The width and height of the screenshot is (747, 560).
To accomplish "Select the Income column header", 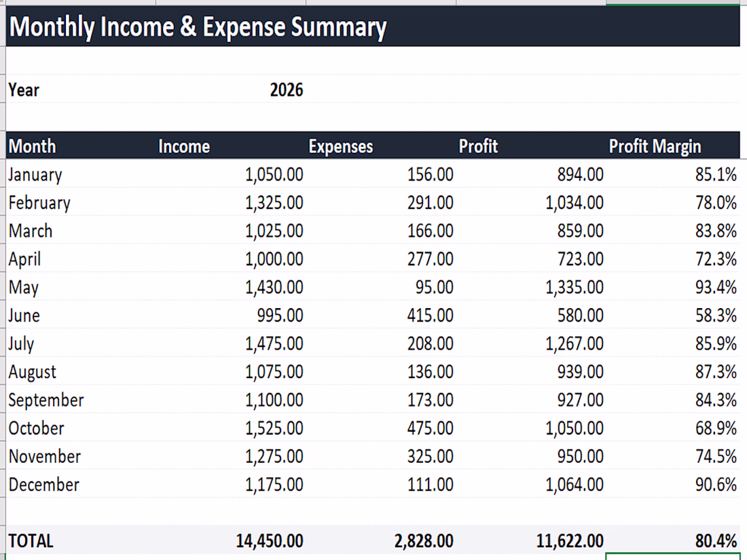I will (x=184, y=146).
